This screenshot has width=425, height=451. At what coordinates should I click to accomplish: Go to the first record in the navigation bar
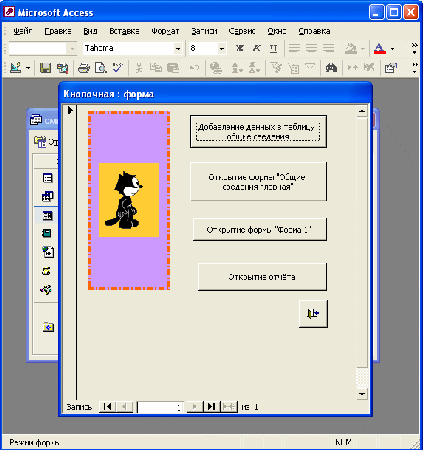(107, 407)
